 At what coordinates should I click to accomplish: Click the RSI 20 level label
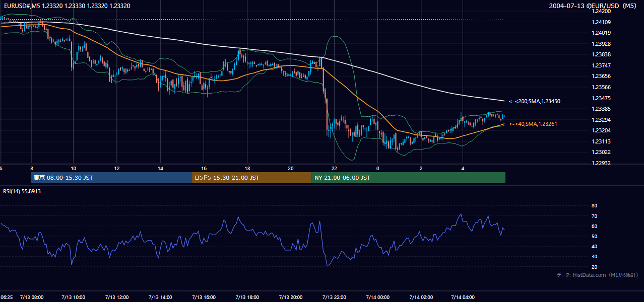tap(594, 267)
